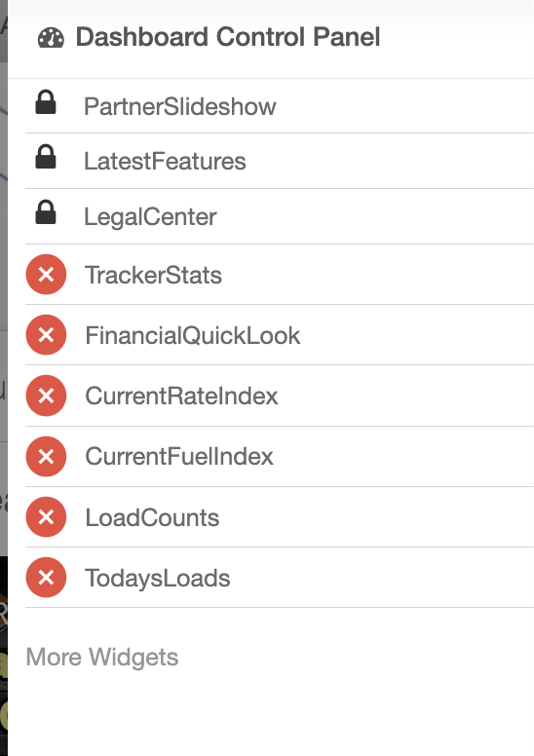Remove the CurrentFuelIndex widget with red X

pyautogui.click(x=46, y=456)
